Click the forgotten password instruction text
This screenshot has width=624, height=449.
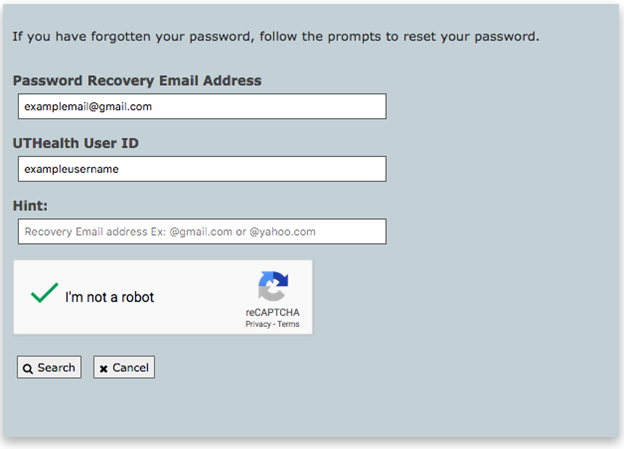[x=276, y=37]
